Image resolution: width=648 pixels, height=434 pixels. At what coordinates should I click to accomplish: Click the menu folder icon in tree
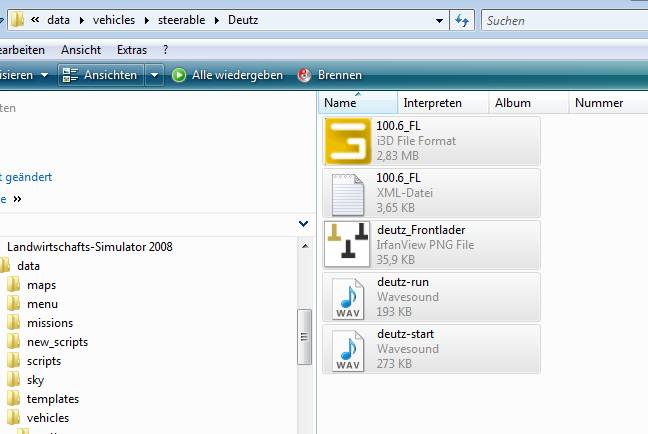13,303
